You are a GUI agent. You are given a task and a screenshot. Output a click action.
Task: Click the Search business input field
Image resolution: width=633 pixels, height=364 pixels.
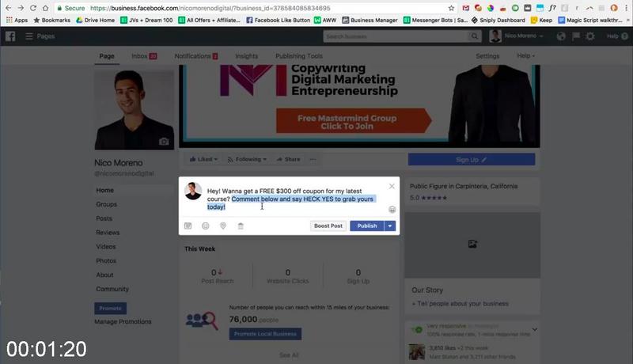click(x=396, y=36)
